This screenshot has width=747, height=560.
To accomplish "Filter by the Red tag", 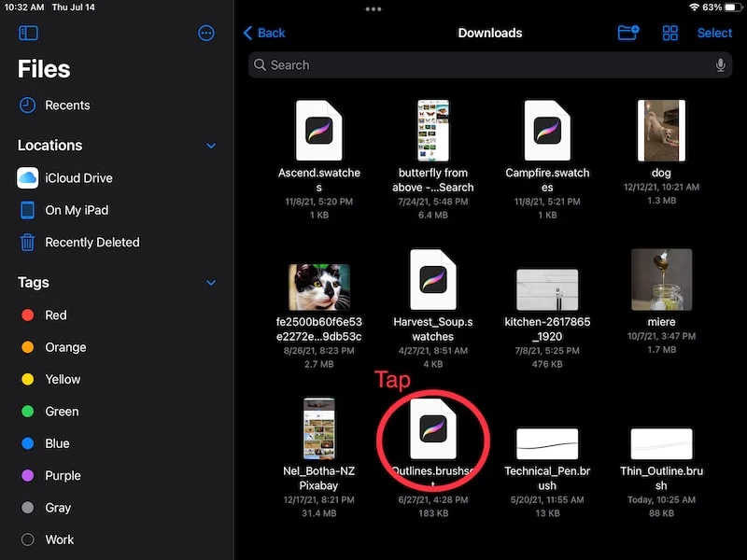I will pyautogui.click(x=44, y=315).
